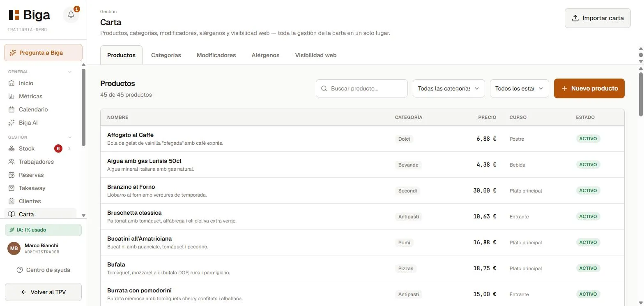Open the Bucatini all'Amatriciana product
Screen dimensions: 644x306
362,242
